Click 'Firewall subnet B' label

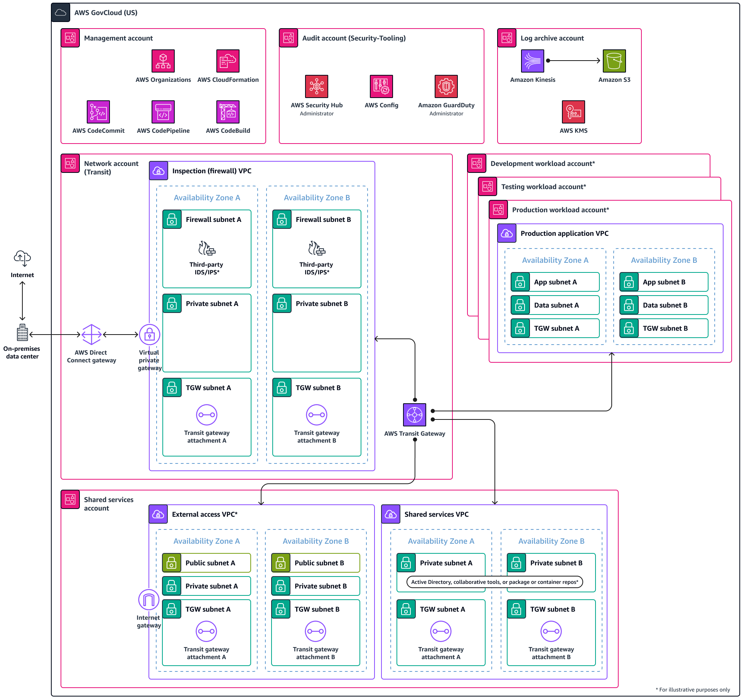point(323,220)
